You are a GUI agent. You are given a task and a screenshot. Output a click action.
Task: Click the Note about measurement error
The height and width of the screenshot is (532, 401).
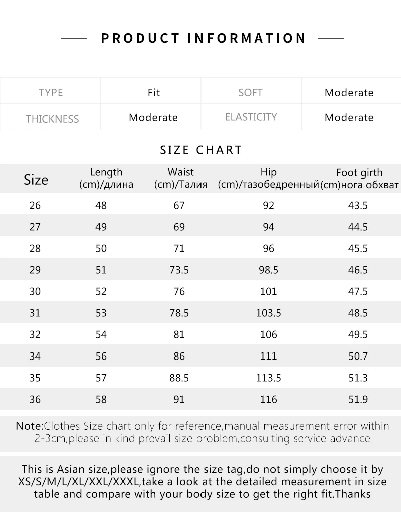click(203, 432)
